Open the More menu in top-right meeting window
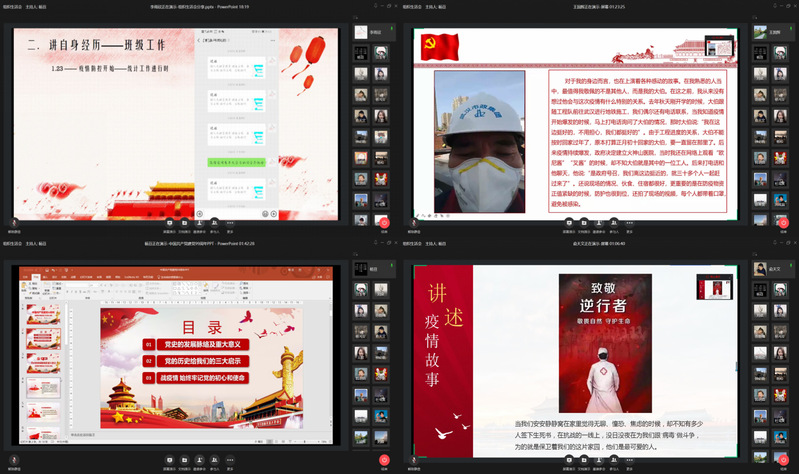Screen dimensions: 799x474 [x=629, y=223]
